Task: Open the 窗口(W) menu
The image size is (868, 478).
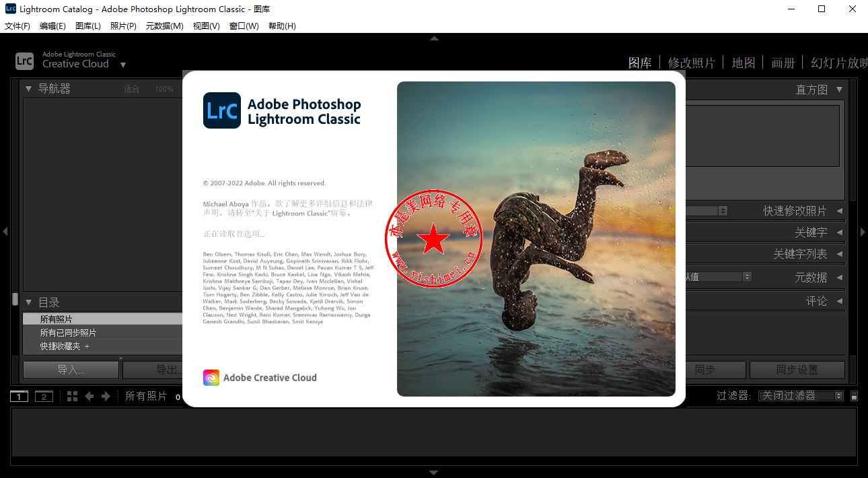Action: coord(244,26)
